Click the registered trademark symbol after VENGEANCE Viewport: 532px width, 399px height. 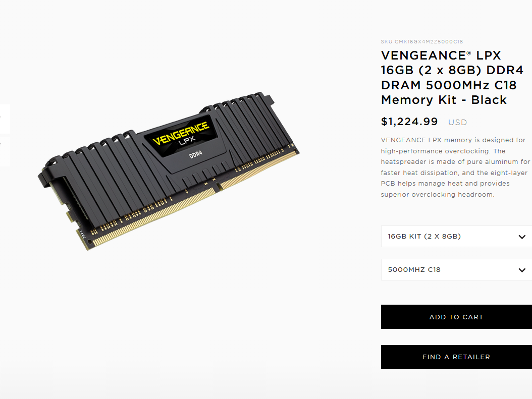tap(468, 53)
